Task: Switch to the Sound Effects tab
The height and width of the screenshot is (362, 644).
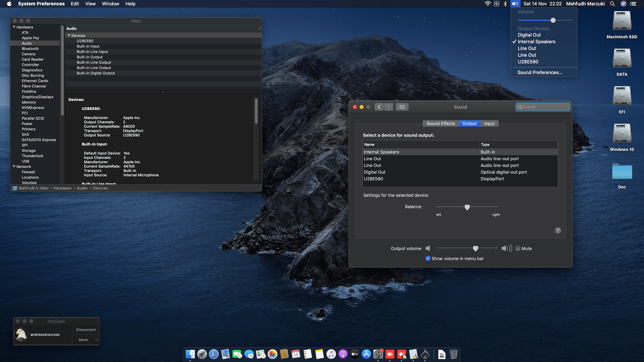Action: point(440,123)
